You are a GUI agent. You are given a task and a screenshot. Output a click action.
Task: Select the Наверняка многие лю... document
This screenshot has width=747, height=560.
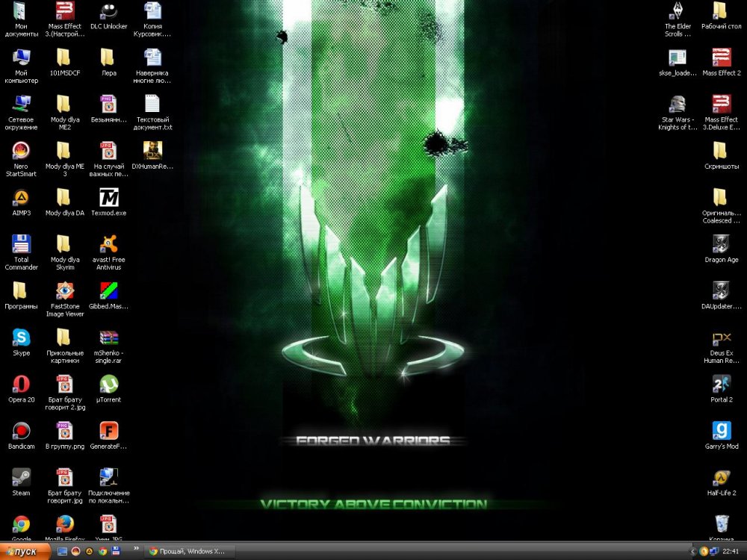click(x=152, y=66)
